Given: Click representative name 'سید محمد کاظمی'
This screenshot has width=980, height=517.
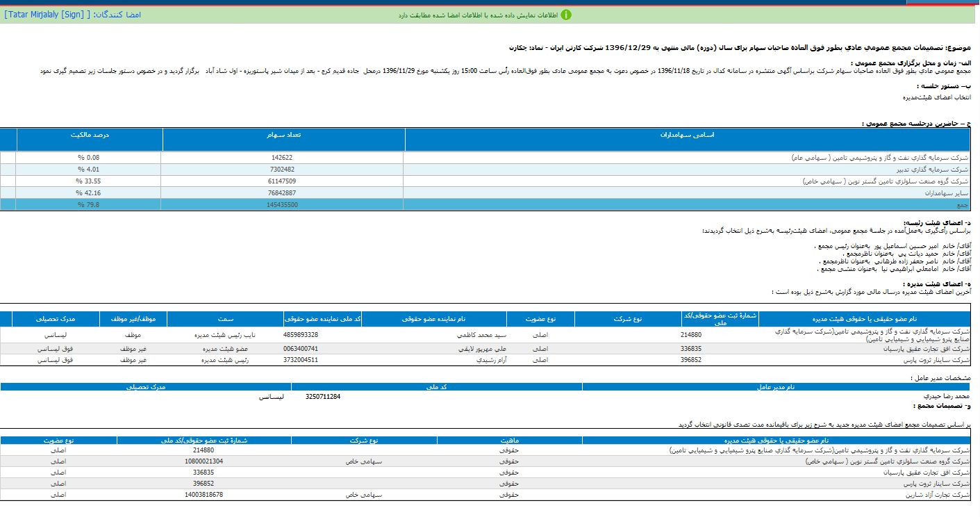Looking at the screenshot, I should [x=480, y=335].
